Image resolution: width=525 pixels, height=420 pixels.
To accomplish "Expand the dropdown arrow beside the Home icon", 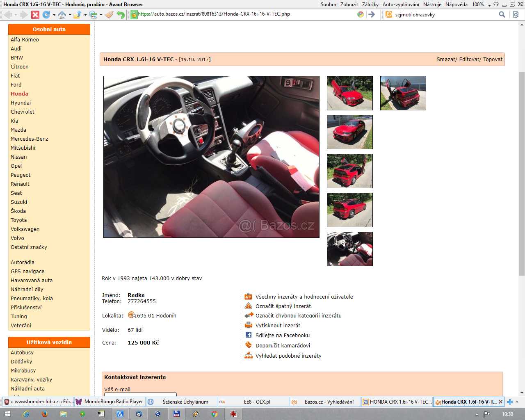I will pos(70,15).
